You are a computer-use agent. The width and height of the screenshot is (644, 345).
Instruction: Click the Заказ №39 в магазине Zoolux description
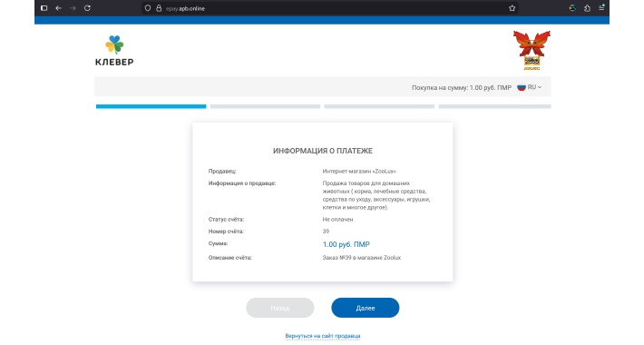(362, 258)
